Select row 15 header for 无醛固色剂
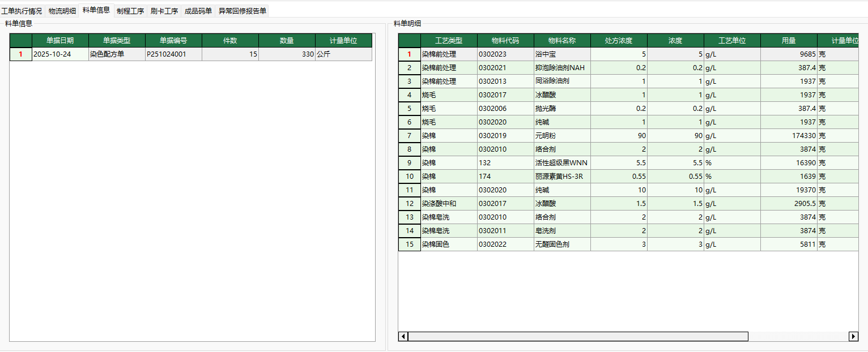The width and height of the screenshot is (868, 352). pyautogui.click(x=409, y=244)
